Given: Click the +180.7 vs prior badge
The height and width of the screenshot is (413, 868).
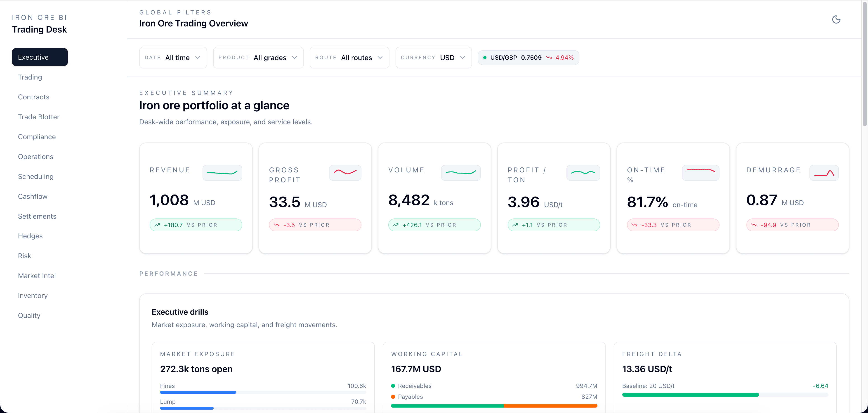Looking at the screenshot, I should [x=196, y=225].
